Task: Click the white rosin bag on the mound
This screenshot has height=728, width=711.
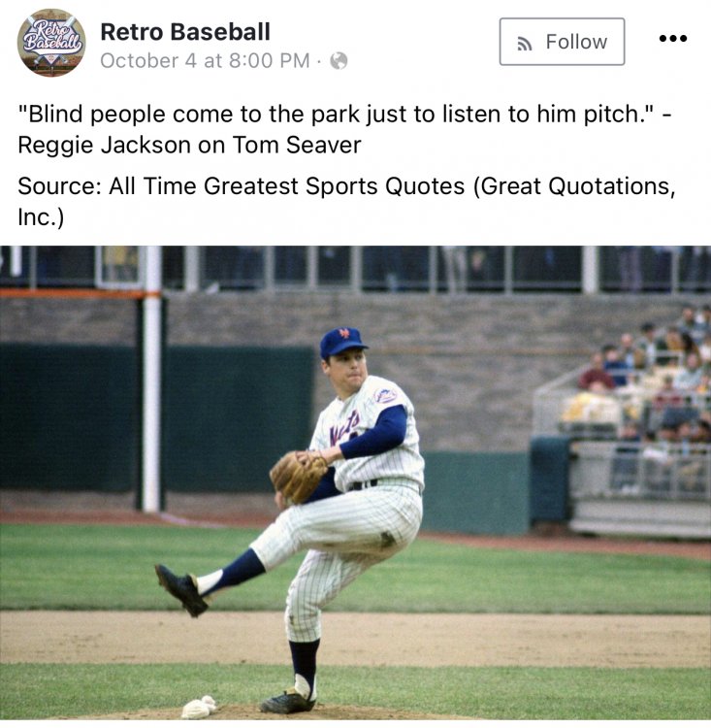Action: pyautogui.click(x=199, y=707)
